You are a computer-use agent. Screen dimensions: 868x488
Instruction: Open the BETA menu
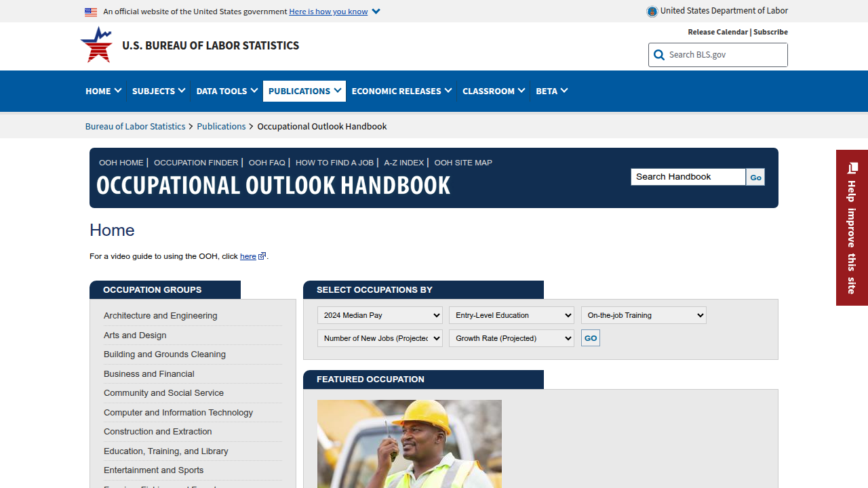click(551, 91)
